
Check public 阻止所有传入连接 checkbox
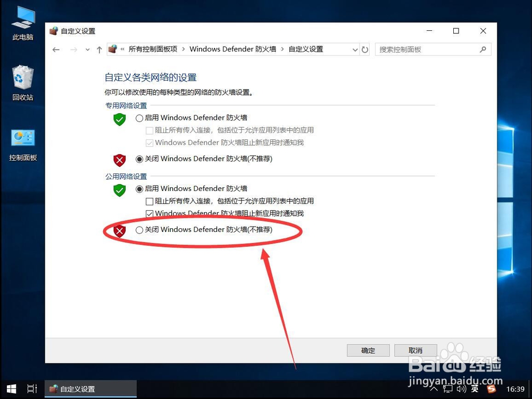(149, 202)
